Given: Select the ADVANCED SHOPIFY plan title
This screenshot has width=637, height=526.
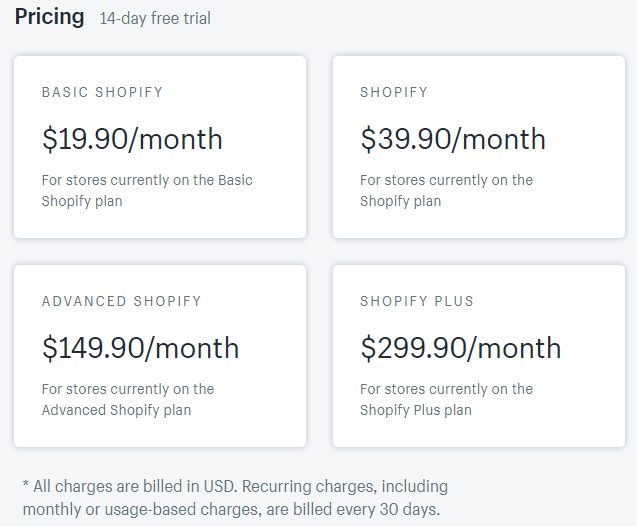Looking at the screenshot, I should coord(122,301).
